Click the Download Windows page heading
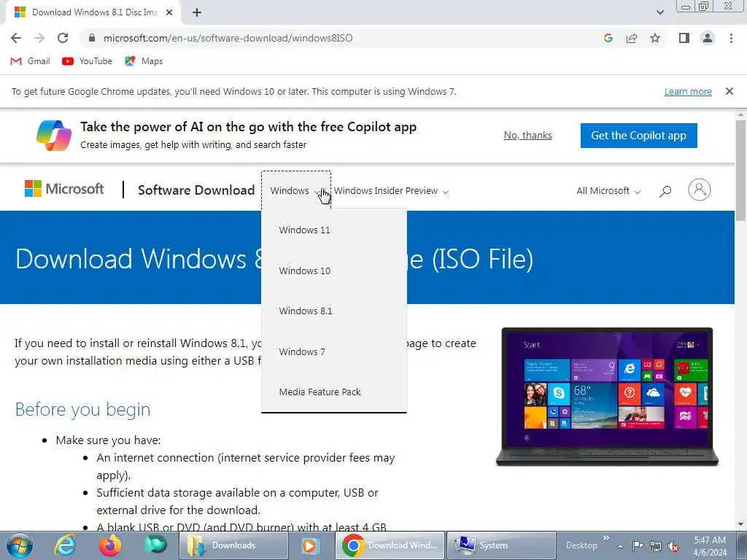 point(274,259)
